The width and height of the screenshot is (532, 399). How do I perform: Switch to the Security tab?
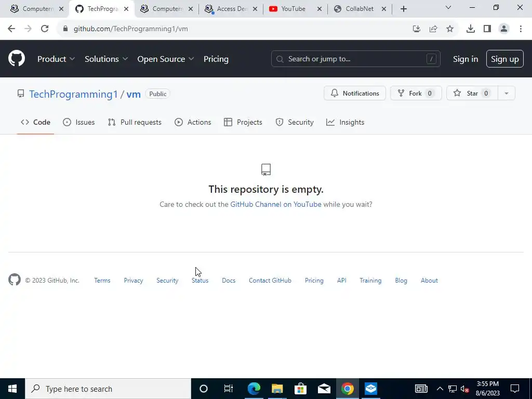click(295, 122)
